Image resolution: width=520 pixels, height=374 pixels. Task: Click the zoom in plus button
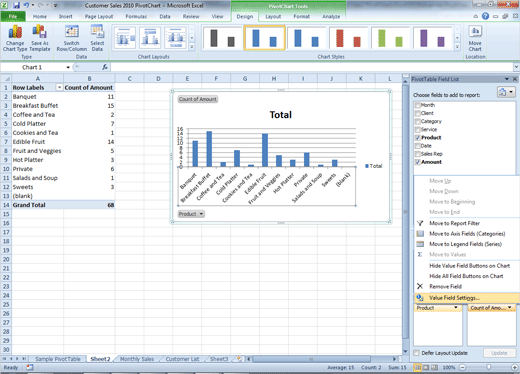[515, 367]
